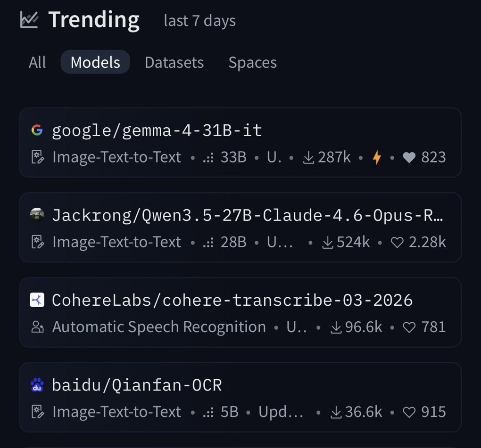Image resolution: width=481 pixels, height=448 pixels.
Task: Click the download icon next to 287k
Action: click(308, 157)
